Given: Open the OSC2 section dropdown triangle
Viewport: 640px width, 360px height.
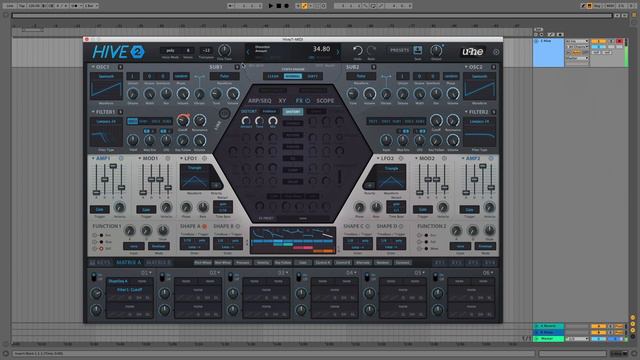Looking at the screenshot, I should (466, 67).
